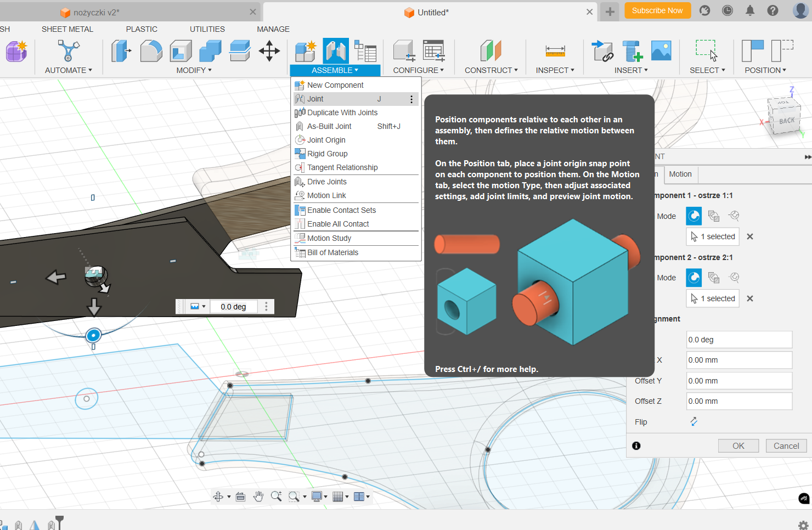The height and width of the screenshot is (530, 812).
Task: Click the Flip alignment arrow icon
Action: 693,421
